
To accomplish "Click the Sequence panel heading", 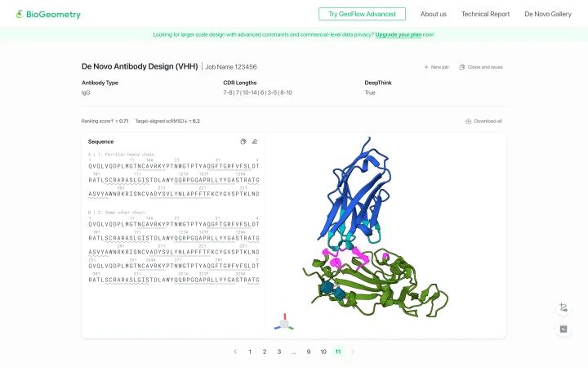I will point(100,141).
